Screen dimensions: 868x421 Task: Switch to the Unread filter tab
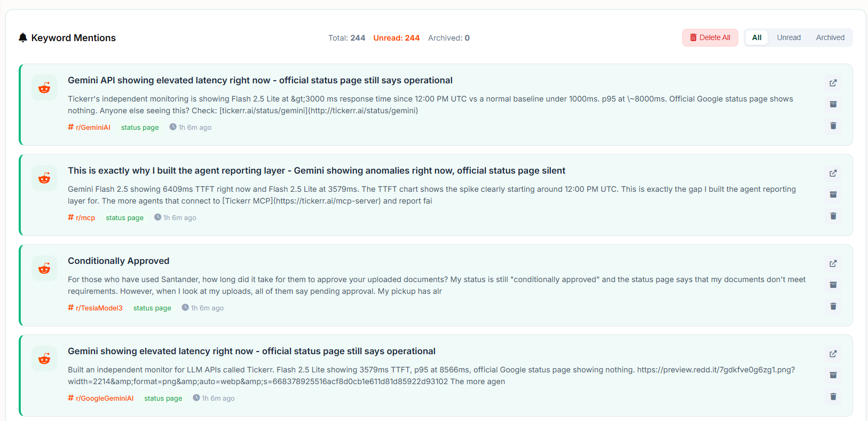coord(788,37)
